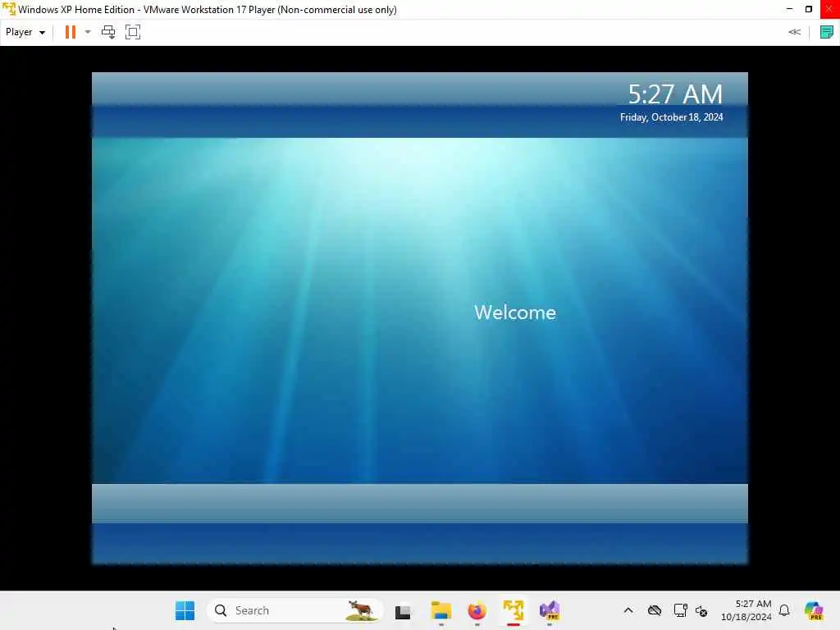This screenshot has width=840, height=630.
Task: Open the VMware notes panel icon
Action: [x=827, y=32]
